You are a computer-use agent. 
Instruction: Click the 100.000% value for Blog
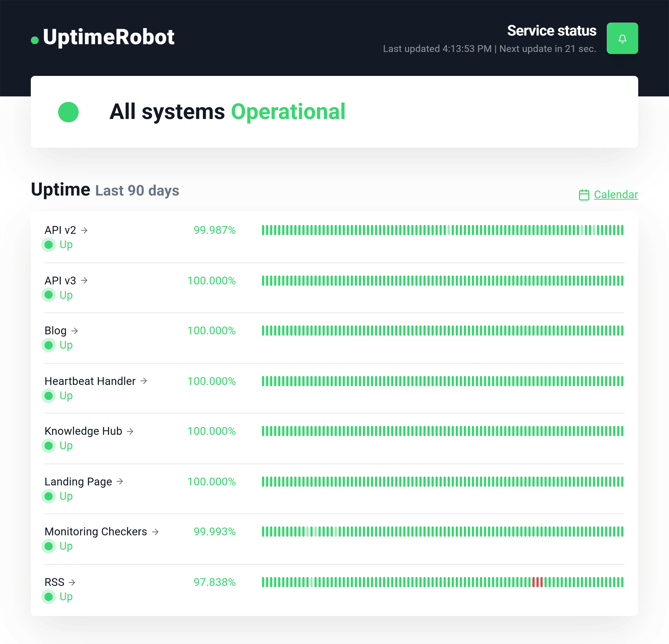coord(212,331)
